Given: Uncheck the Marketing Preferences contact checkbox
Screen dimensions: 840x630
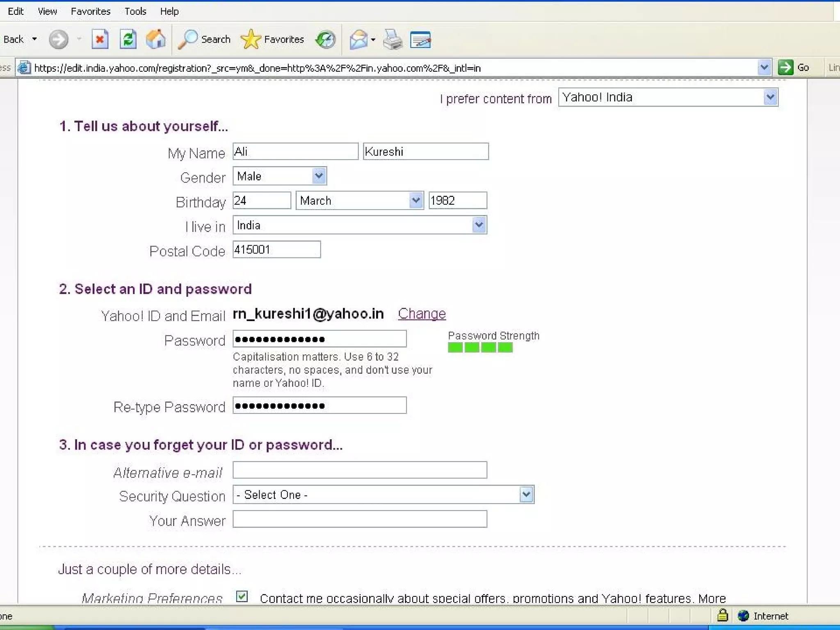Looking at the screenshot, I should tap(242, 596).
